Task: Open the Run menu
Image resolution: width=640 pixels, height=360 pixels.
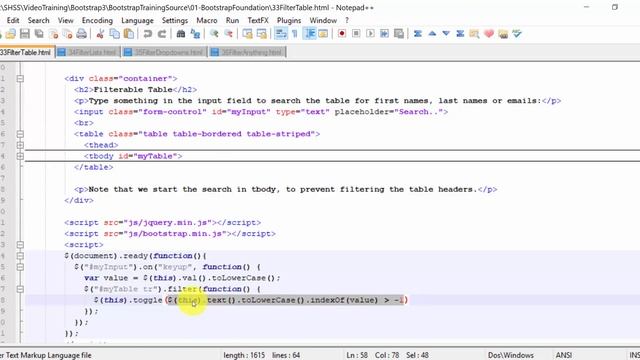Action: (232, 20)
